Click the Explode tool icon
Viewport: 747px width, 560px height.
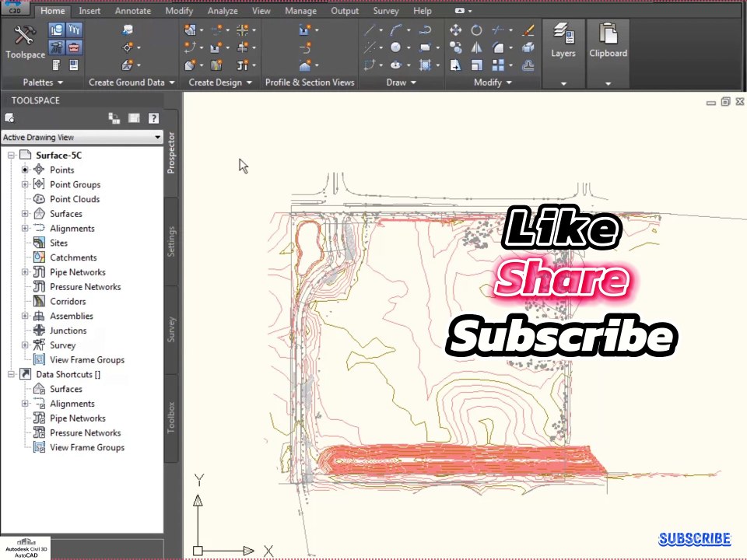[528, 47]
